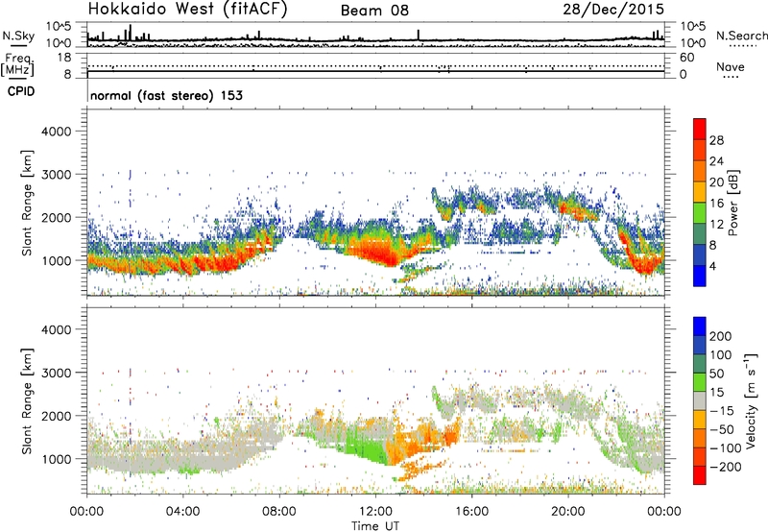Click the 'Power [dB]' color bar label

(732, 203)
